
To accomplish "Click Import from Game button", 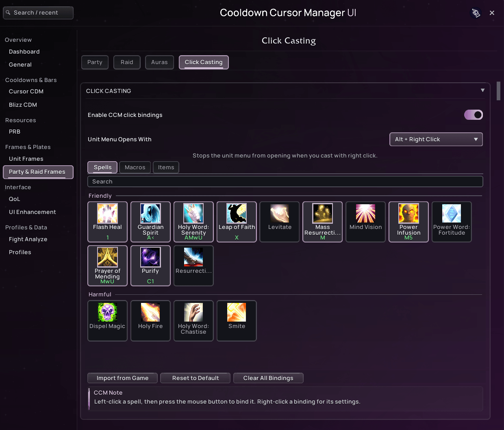I will (123, 378).
